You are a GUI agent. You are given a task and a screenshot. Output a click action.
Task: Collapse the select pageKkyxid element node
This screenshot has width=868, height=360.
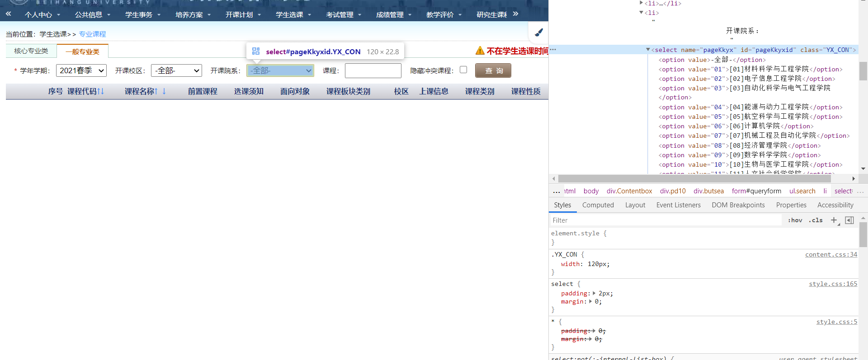tap(648, 50)
